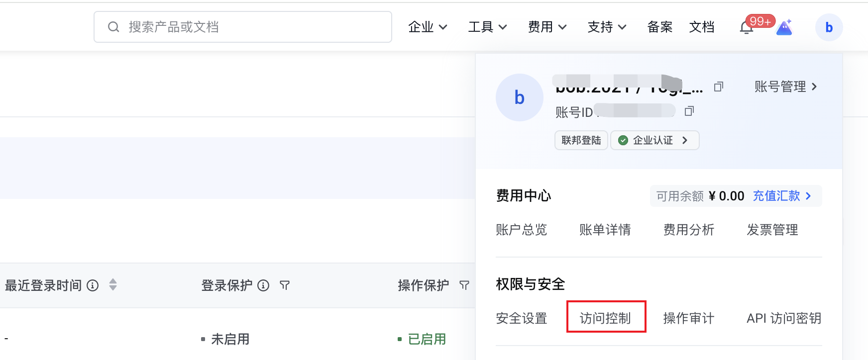868x360 pixels.
Task: Click info icon next to 最近登录时间
Action: point(93,285)
